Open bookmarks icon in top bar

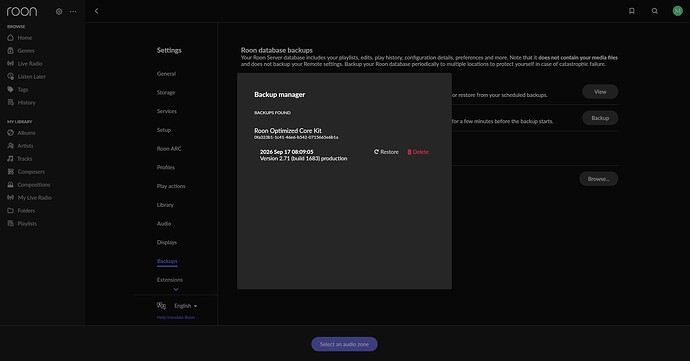pos(631,11)
